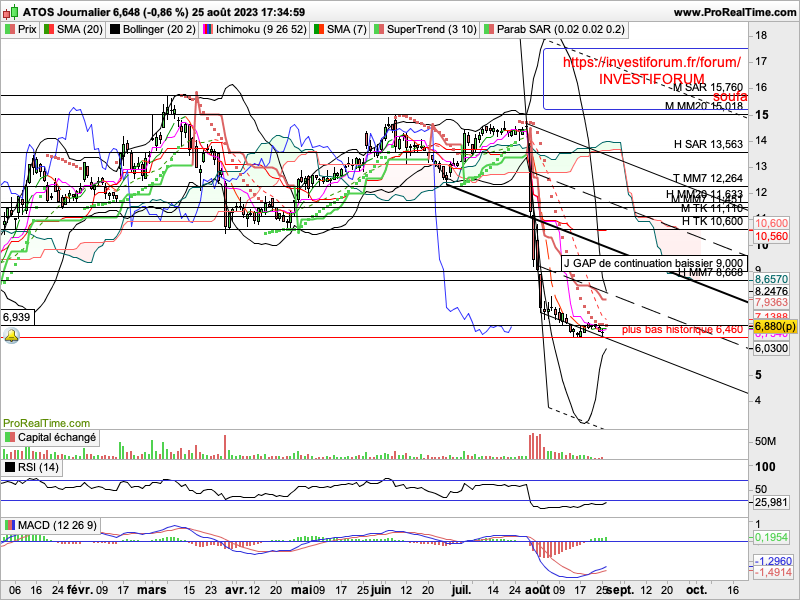Screen dimensions: 800x600
Task: Click the 6,0300 price axis value
Action: (771, 348)
